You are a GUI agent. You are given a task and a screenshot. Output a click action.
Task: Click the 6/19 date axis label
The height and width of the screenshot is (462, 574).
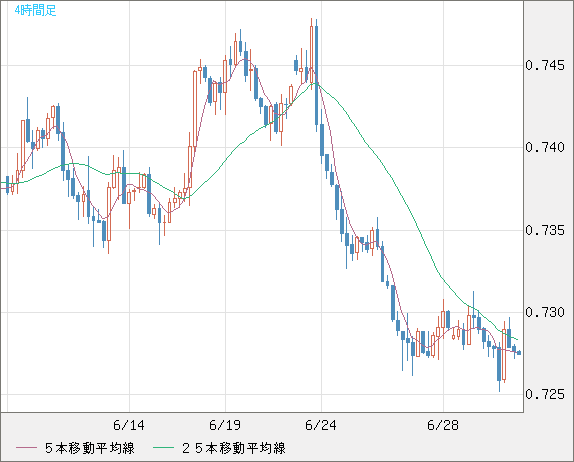click(x=225, y=425)
